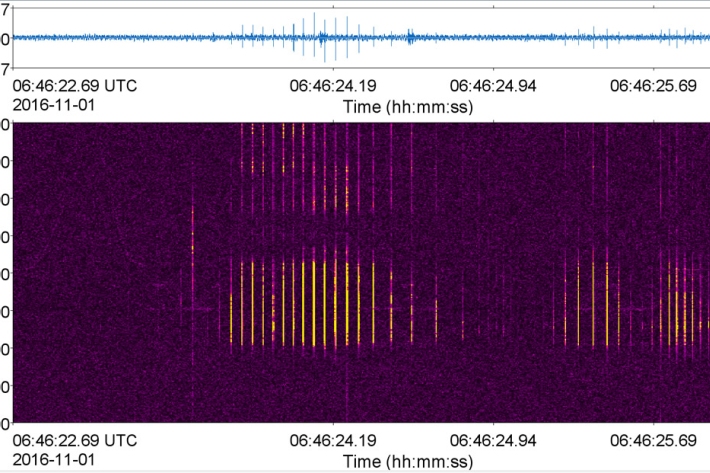Select the pulse train at spectrogram's right edge
This screenshot has height=473, width=710.
[683, 300]
